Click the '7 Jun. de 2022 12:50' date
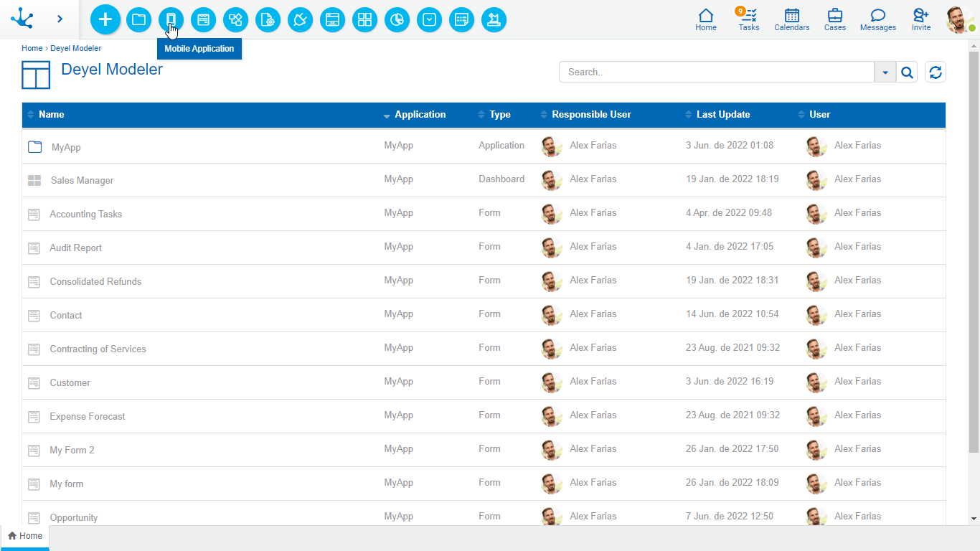Screen dimensions: 980x551 730,517
